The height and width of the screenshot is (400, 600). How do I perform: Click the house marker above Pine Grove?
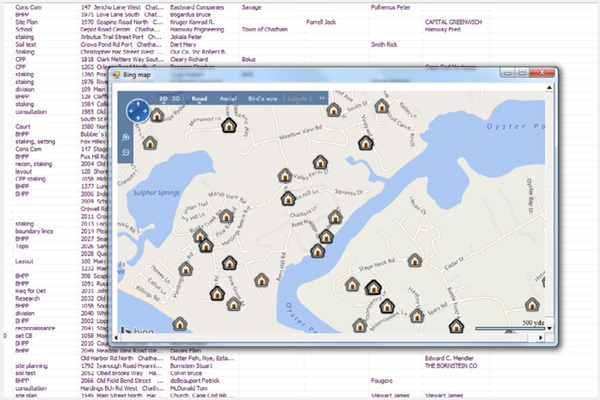pos(230,263)
